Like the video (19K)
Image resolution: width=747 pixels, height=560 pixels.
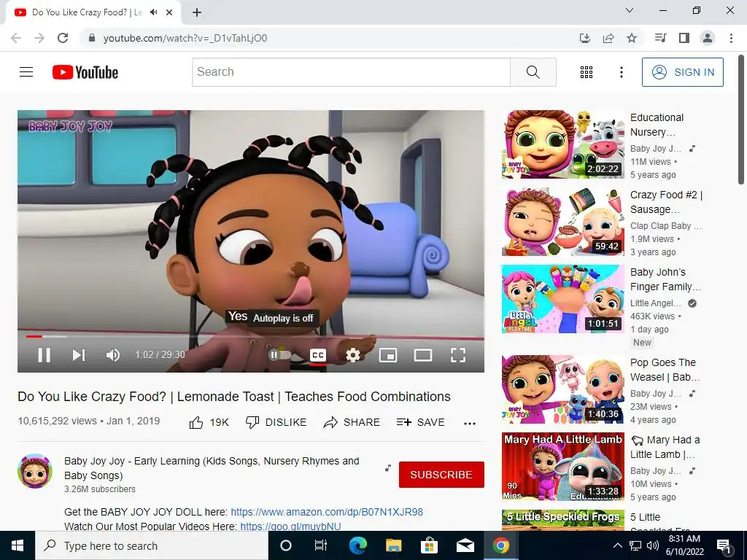(209, 422)
